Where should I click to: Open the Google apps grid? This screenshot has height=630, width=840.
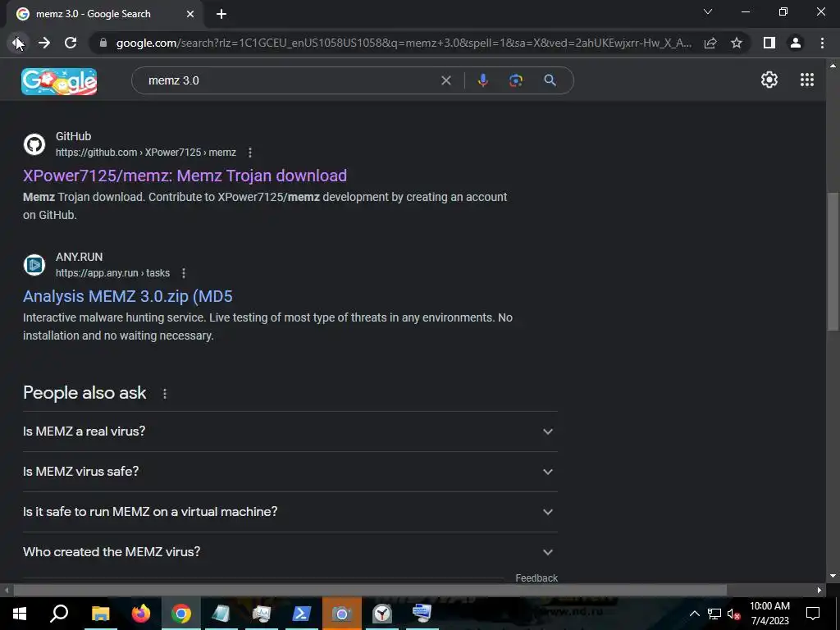point(807,80)
